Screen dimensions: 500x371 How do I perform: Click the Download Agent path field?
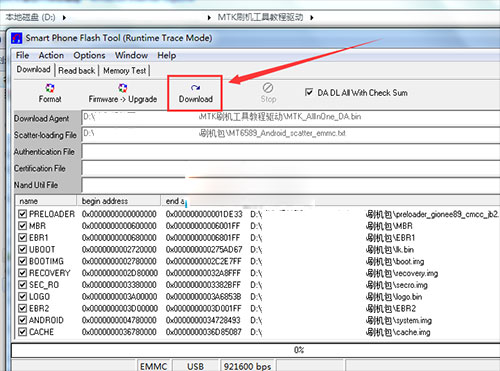(291, 118)
